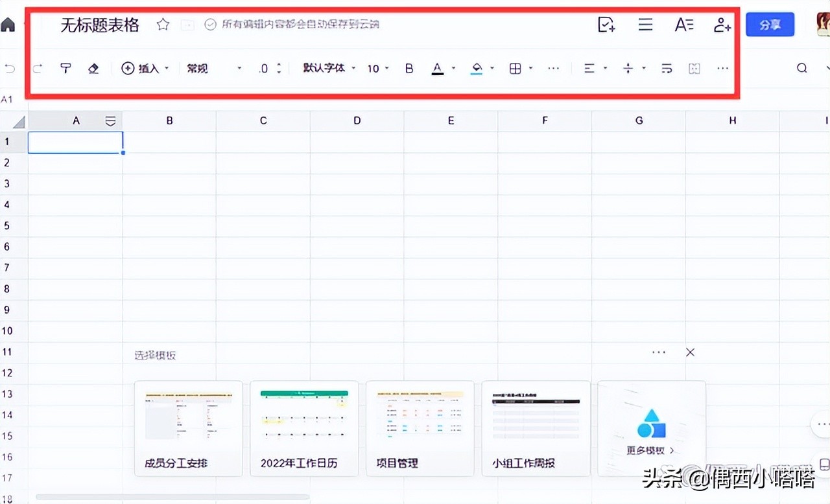The width and height of the screenshot is (830, 504).
Task: Open the 2022年工作日历 template
Action: (x=304, y=429)
